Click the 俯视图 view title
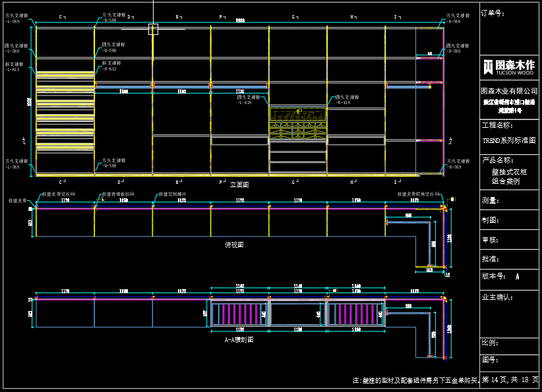Viewport: 542px width, 392px height. coord(234,244)
